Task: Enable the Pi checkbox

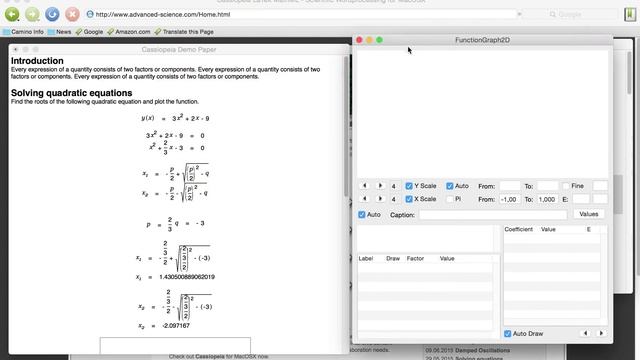Action: coord(450,199)
